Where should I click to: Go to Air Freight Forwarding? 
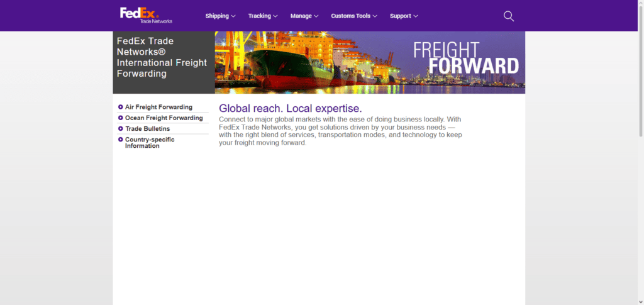pyautogui.click(x=158, y=107)
